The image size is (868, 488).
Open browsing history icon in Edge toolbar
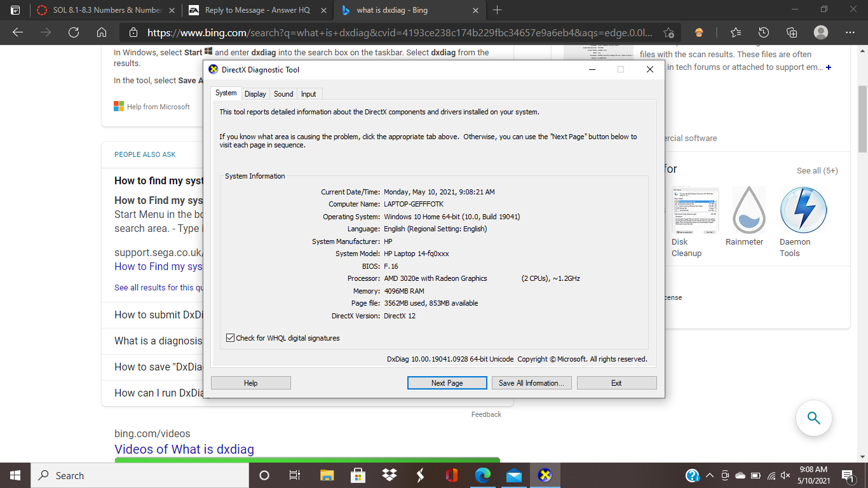(x=763, y=31)
